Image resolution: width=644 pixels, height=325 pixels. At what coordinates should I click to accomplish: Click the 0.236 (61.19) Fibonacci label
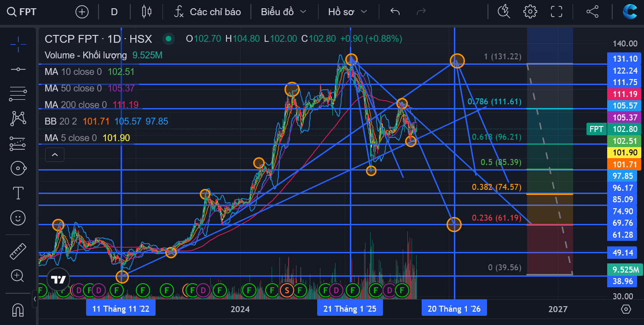pos(497,218)
